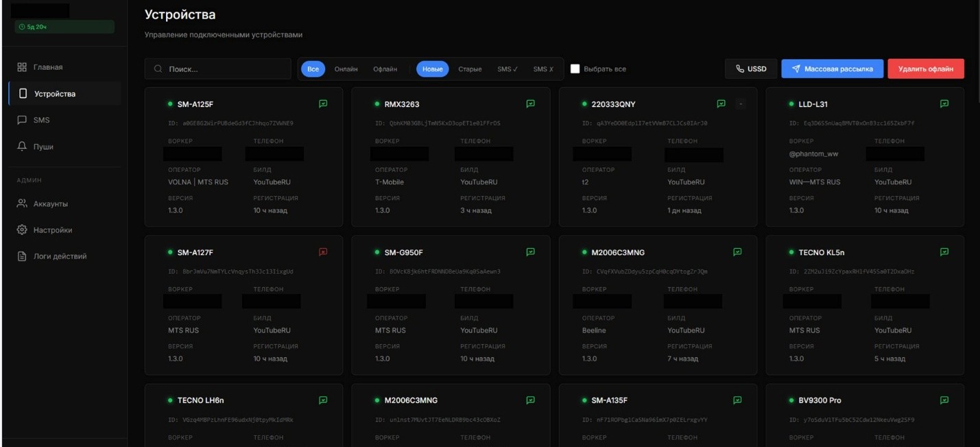The height and width of the screenshot is (447, 980).
Task: Click the red Удалить офлайн button
Action: pyautogui.click(x=925, y=69)
